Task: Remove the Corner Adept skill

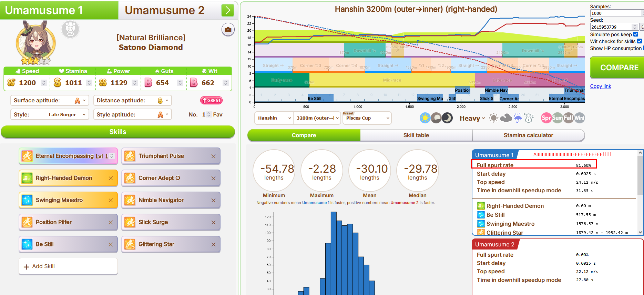Action: coord(213,178)
